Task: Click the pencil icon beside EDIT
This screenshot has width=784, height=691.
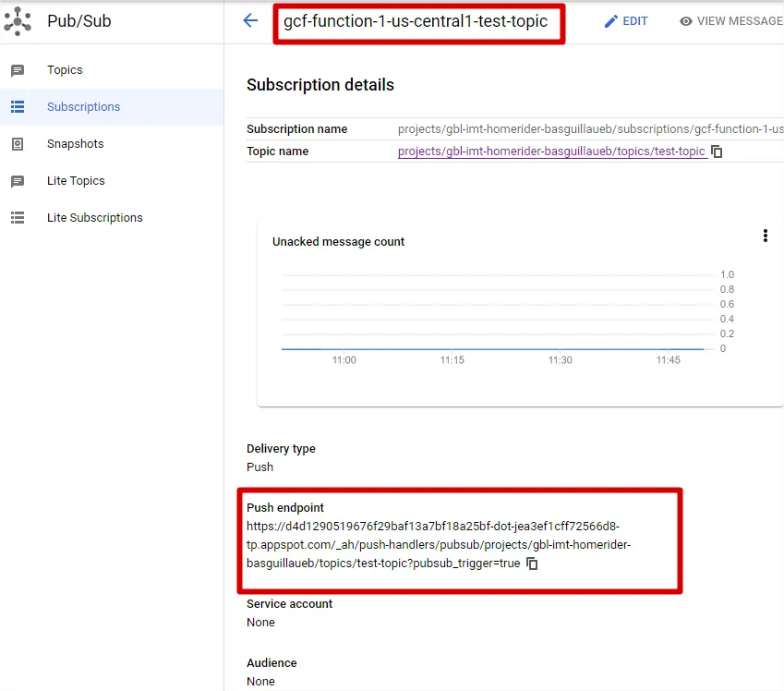Action: pyautogui.click(x=610, y=21)
